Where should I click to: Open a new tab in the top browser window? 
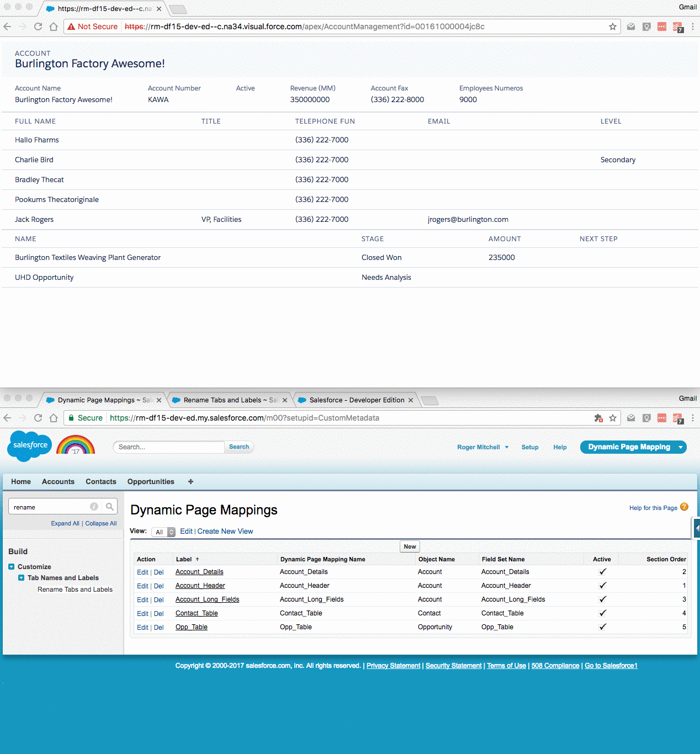click(x=178, y=9)
